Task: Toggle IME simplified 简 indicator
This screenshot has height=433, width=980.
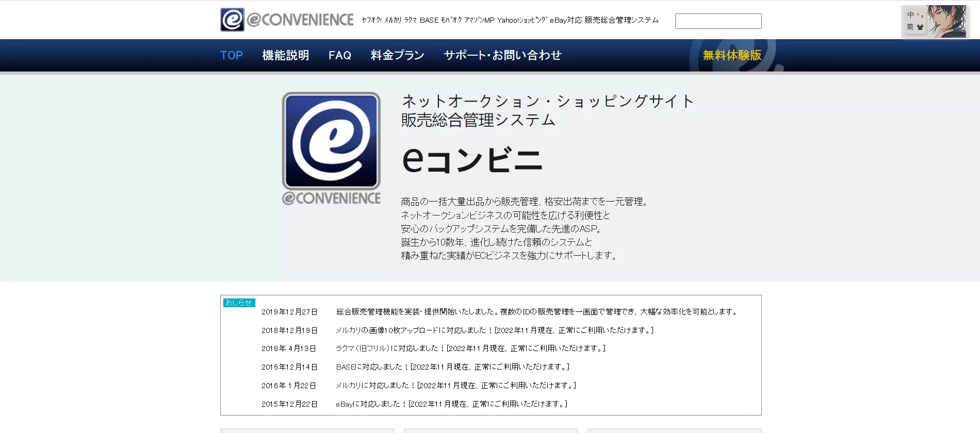Action: click(x=910, y=27)
